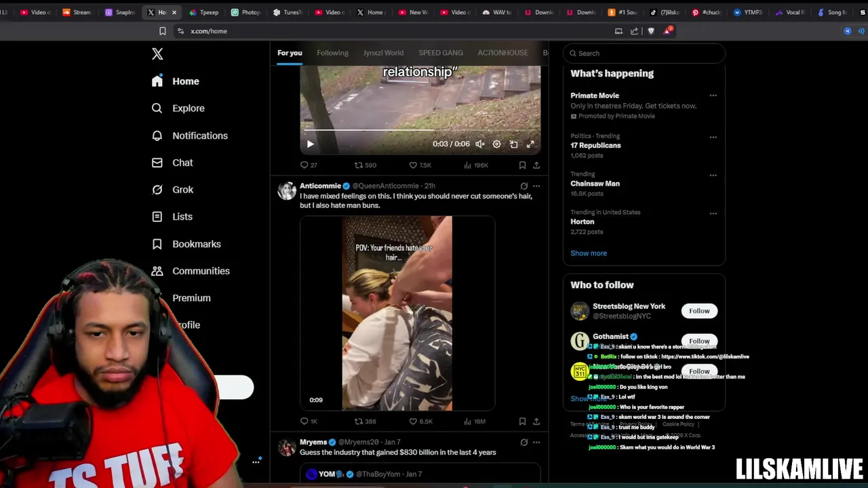
Task: Open more options on Anticommie post
Action: [536, 186]
